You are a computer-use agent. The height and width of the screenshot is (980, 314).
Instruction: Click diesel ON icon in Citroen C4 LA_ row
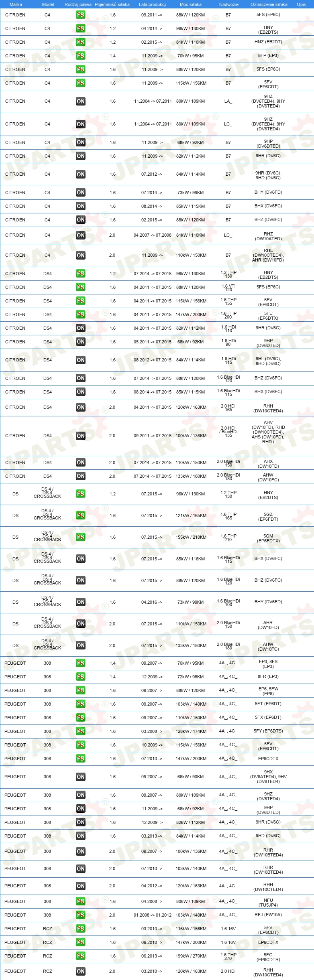80,101
